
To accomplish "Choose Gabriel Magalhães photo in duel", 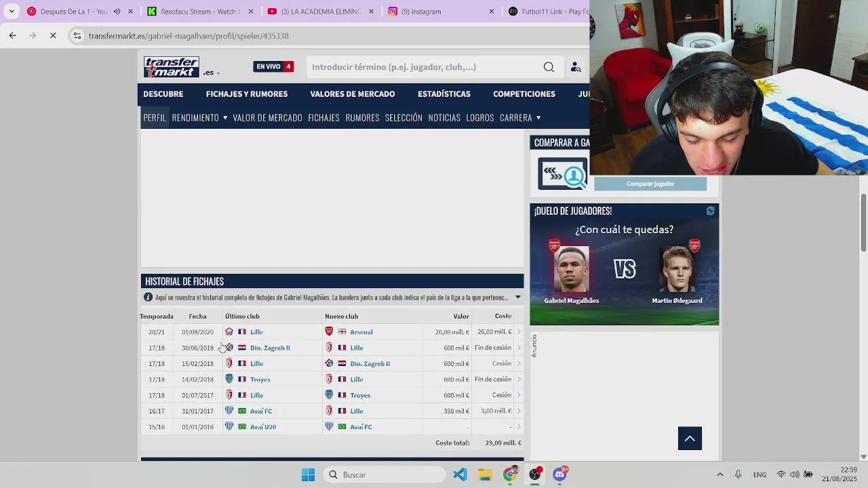I will tap(572, 270).
